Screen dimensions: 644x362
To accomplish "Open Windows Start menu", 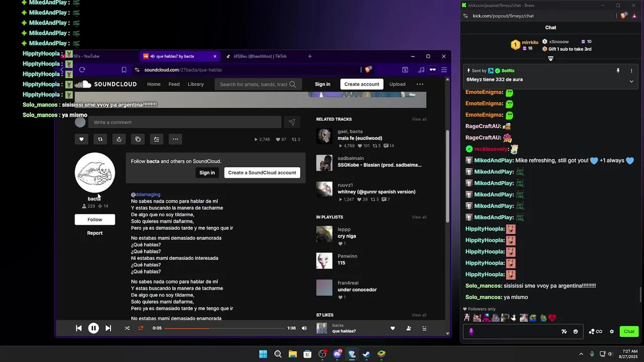I will point(263,354).
